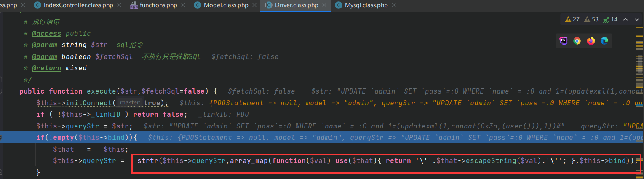Switch to Model.class.php tab

click(226, 5)
